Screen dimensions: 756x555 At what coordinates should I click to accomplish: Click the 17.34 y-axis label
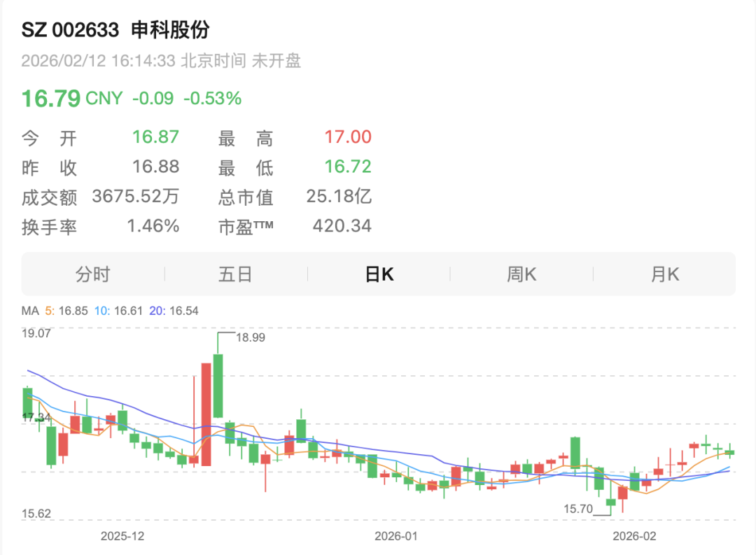pos(36,417)
